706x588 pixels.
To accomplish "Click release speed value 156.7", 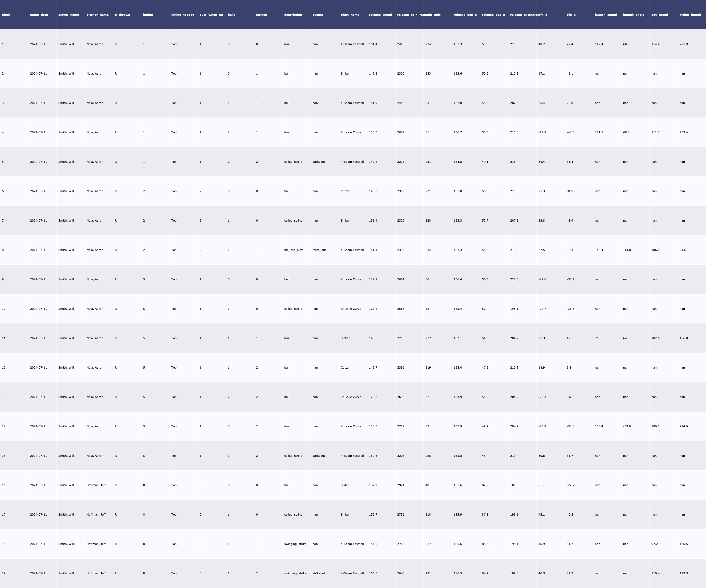I will click(x=373, y=514).
